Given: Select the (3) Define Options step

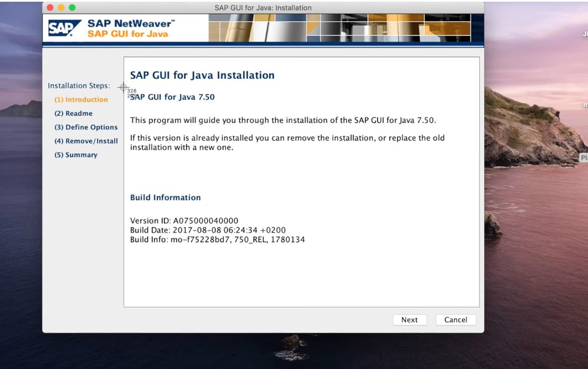Looking at the screenshot, I should pyautogui.click(x=86, y=128).
